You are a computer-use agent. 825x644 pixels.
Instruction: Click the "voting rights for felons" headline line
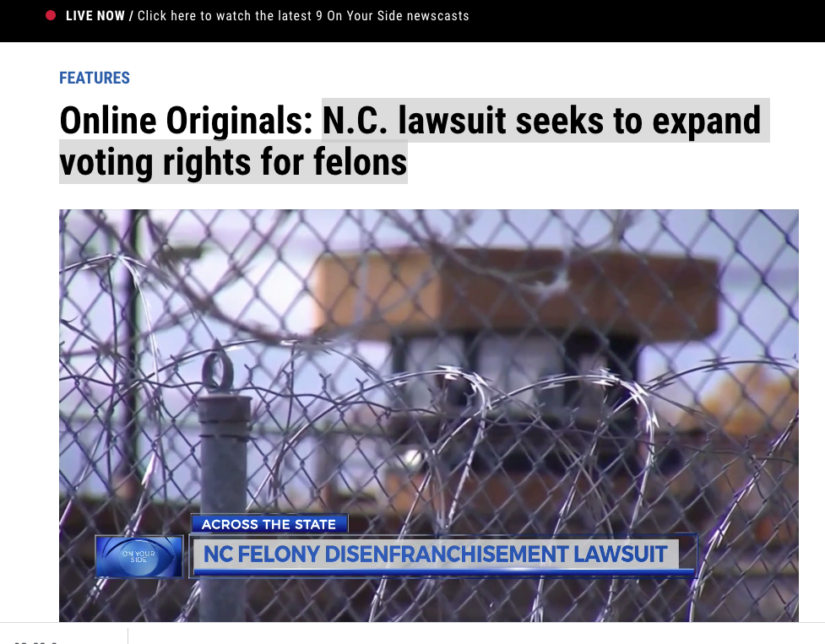pyautogui.click(x=233, y=162)
